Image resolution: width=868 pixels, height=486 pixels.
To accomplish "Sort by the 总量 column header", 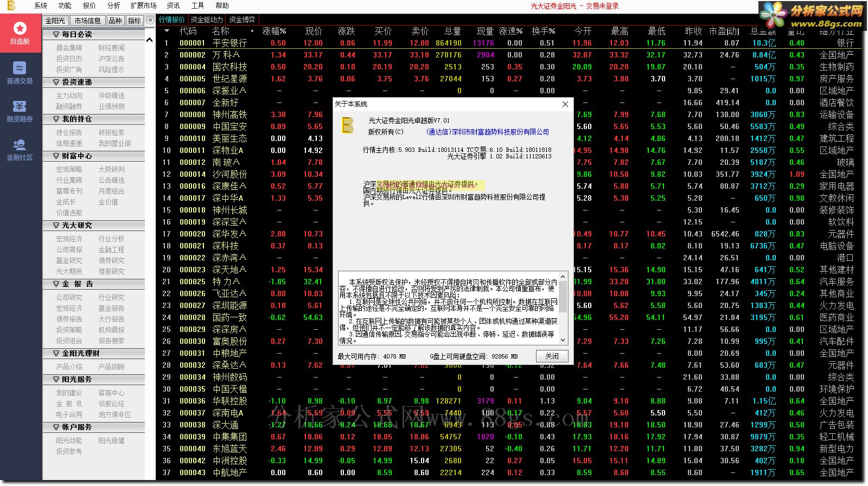I will coord(452,31).
